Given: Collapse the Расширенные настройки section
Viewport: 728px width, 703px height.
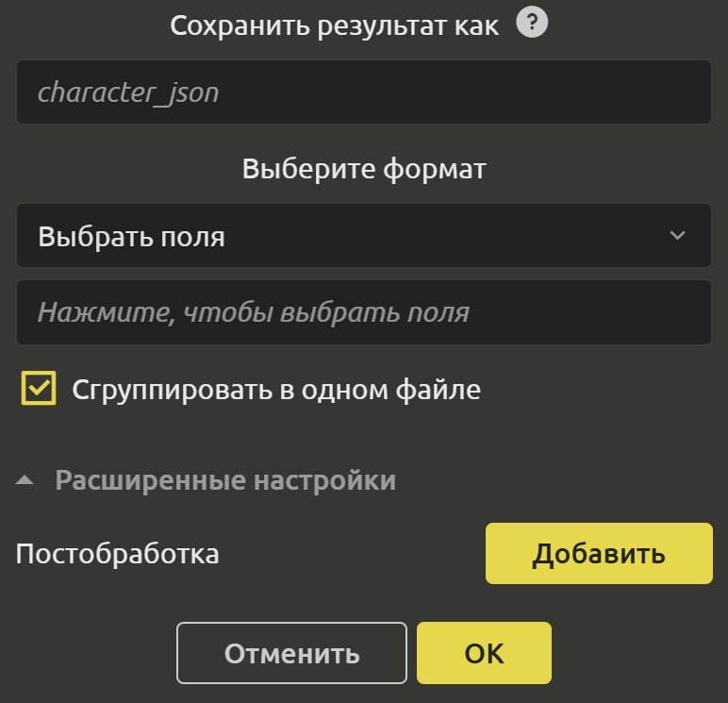Looking at the screenshot, I should pos(224,481).
